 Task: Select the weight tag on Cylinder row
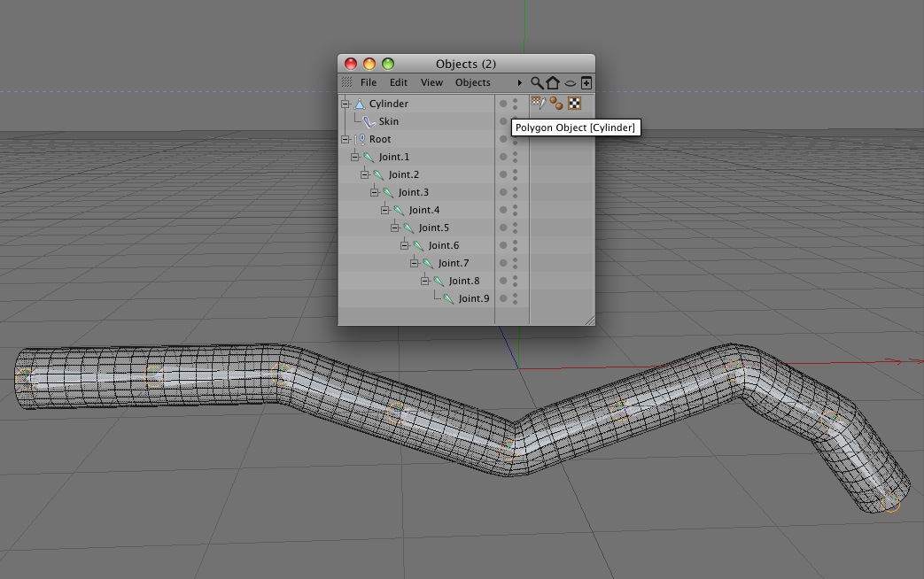coord(539,103)
